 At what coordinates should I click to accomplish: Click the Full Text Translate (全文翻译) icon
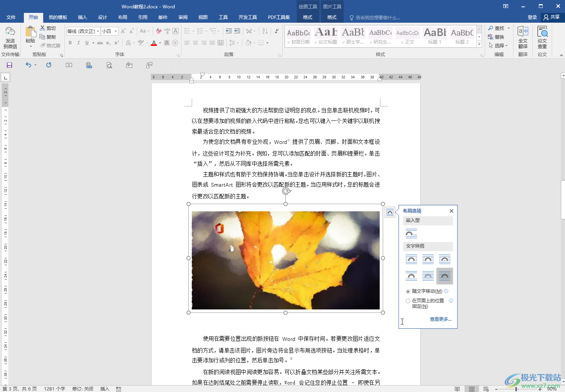(523, 31)
